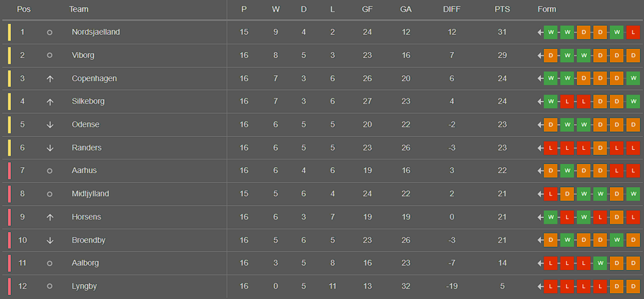The width and height of the screenshot is (644, 299).
Task: Sort the table by PTS column
Action: pos(502,10)
